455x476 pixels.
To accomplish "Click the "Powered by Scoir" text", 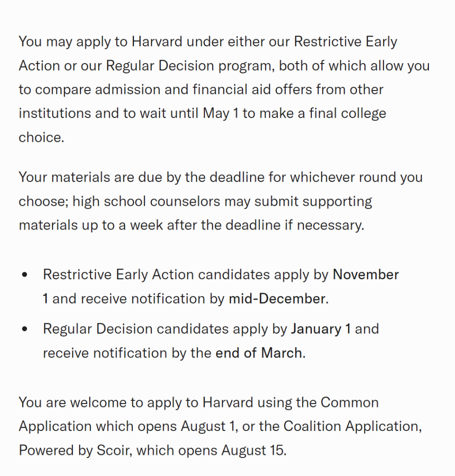I will click(x=75, y=450).
